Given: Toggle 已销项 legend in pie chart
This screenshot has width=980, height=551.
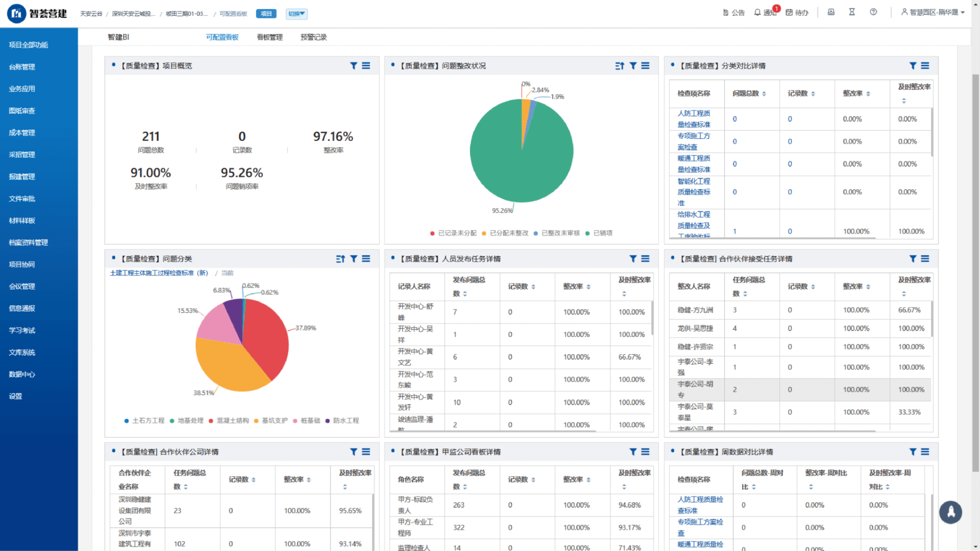Looking at the screenshot, I should [x=599, y=233].
